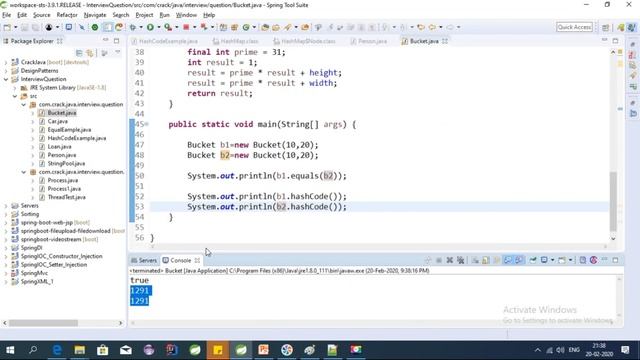This screenshot has height=360, width=640.
Task: Select HashCodeExample.java in Package Explorer
Action: coord(77,138)
